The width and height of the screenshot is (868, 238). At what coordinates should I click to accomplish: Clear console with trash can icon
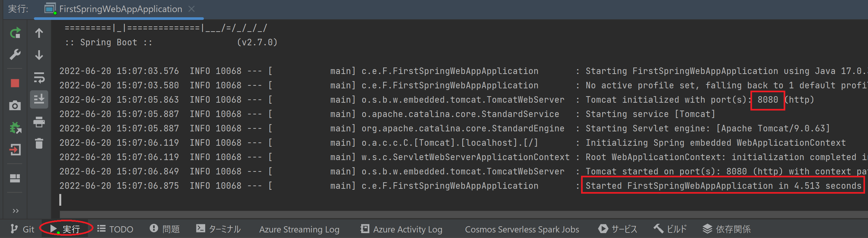click(39, 143)
